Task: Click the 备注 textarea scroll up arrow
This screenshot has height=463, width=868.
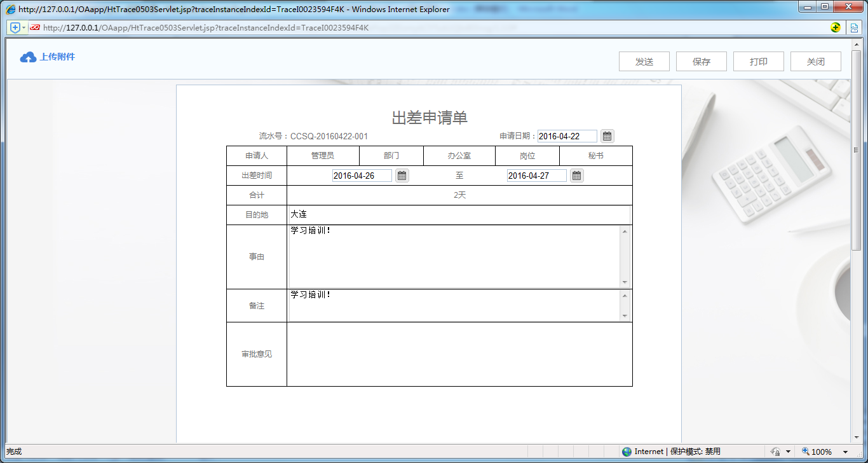Action: tap(625, 296)
